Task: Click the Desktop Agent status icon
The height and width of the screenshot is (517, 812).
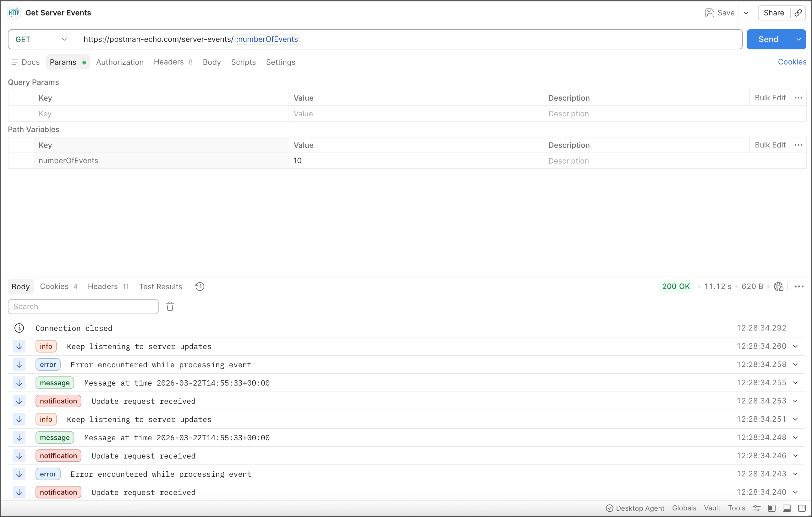Action: pyautogui.click(x=609, y=508)
